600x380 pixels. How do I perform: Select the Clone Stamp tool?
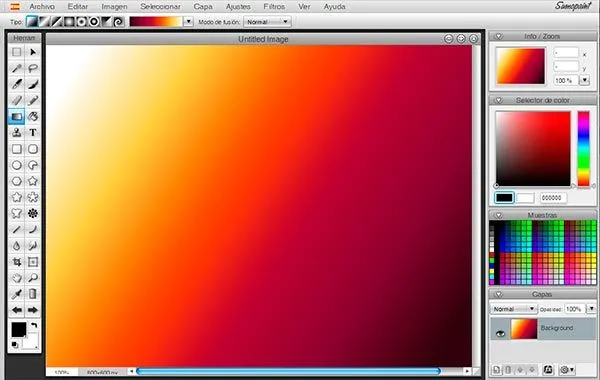click(16, 132)
